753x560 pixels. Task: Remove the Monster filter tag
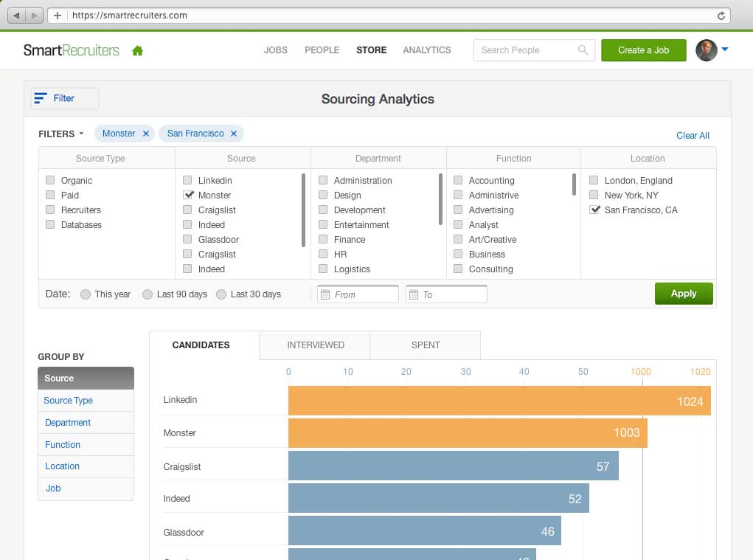(x=146, y=134)
